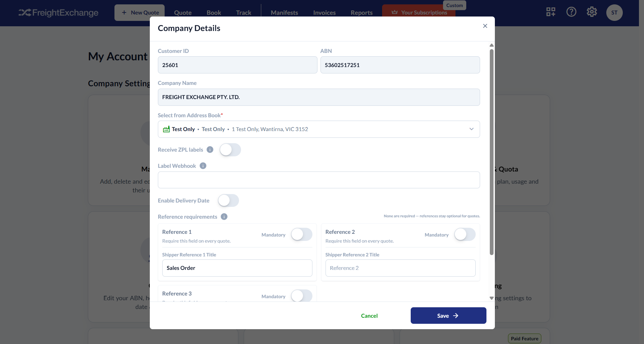Click the Company Name field
This screenshot has width=644, height=344.
(x=319, y=97)
